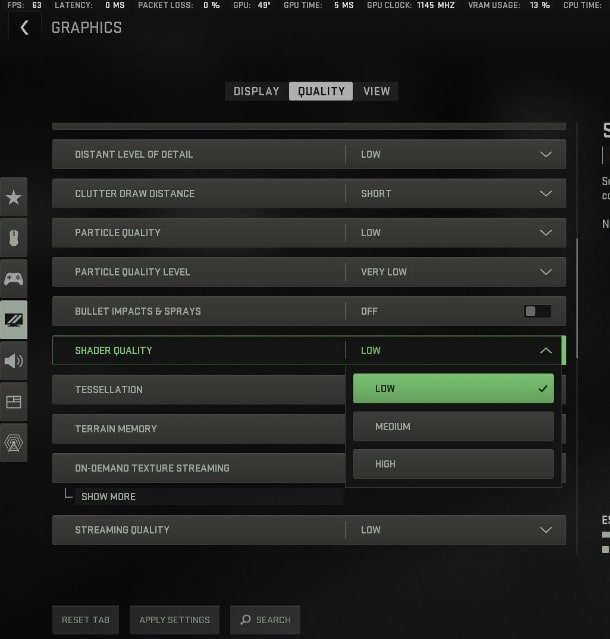Choose Low in Shader Quality list
The width and height of the screenshot is (610, 639).
pyautogui.click(x=453, y=389)
